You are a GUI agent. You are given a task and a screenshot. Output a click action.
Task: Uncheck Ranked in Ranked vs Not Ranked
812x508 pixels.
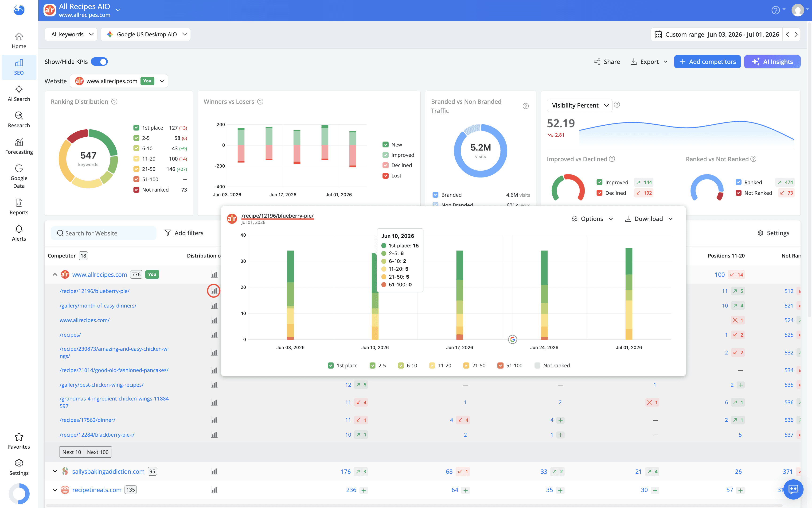pos(738,182)
